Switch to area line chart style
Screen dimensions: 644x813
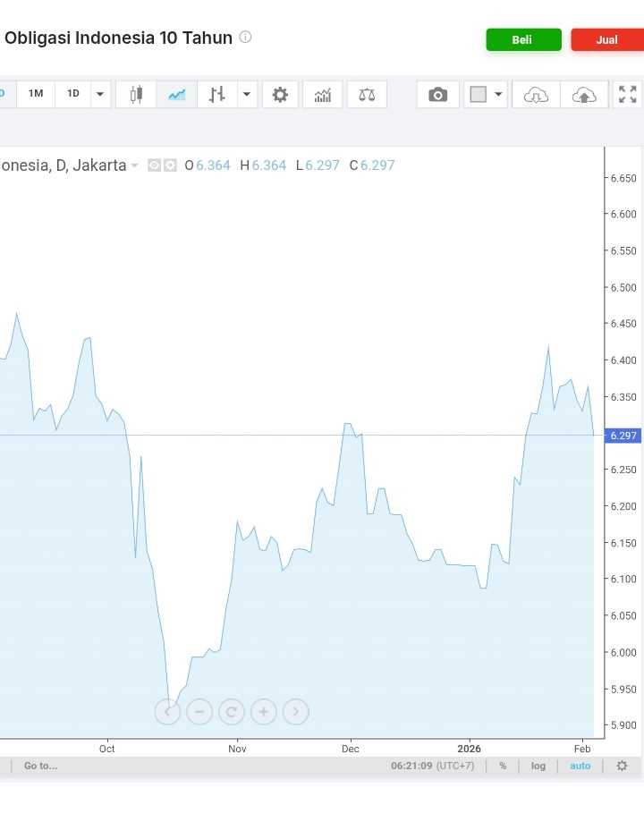click(177, 95)
